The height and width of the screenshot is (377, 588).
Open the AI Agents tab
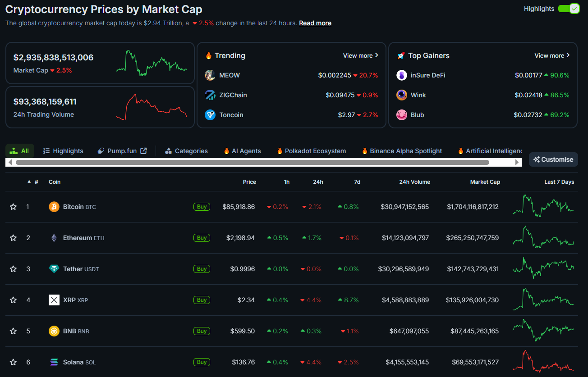coord(242,151)
